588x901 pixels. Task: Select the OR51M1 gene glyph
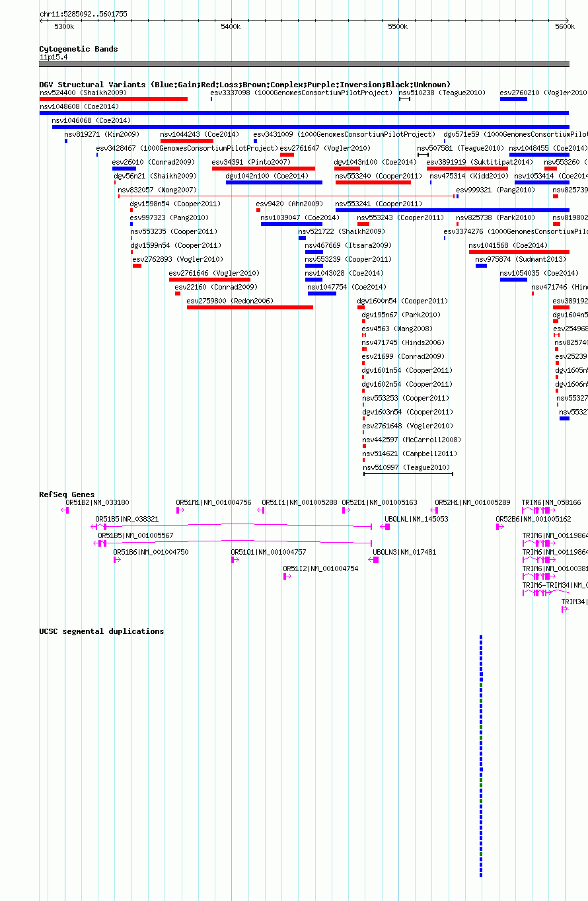click(x=179, y=510)
